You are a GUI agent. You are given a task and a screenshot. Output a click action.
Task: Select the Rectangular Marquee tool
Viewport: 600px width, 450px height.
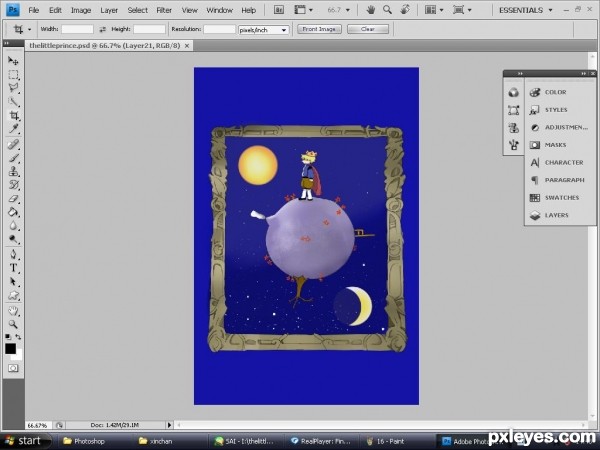click(13, 75)
